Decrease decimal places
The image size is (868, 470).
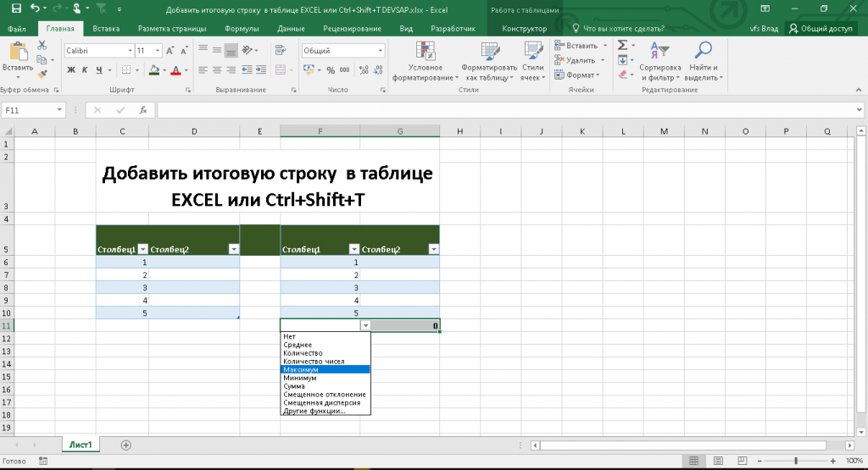pyautogui.click(x=378, y=69)
